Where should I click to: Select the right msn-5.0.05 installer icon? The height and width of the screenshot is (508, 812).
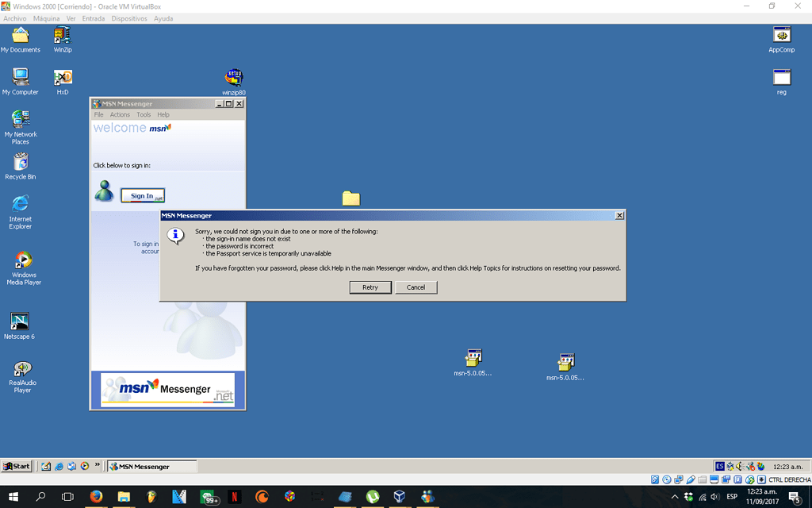coord(565,367)
